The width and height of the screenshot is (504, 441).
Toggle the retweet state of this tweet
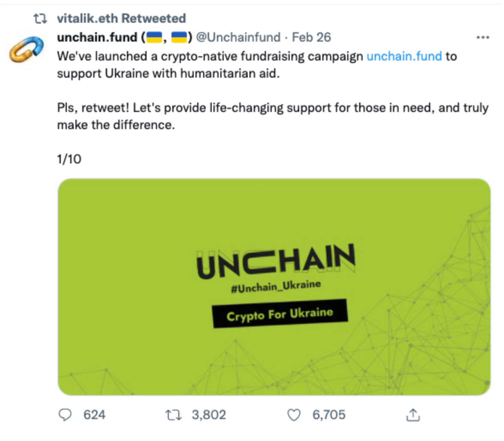175,415
